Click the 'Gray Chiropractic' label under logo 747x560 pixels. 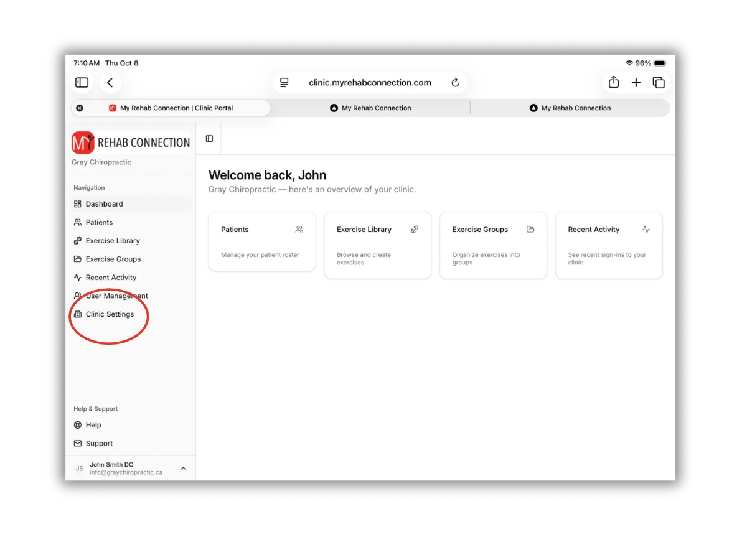[101, 162]
